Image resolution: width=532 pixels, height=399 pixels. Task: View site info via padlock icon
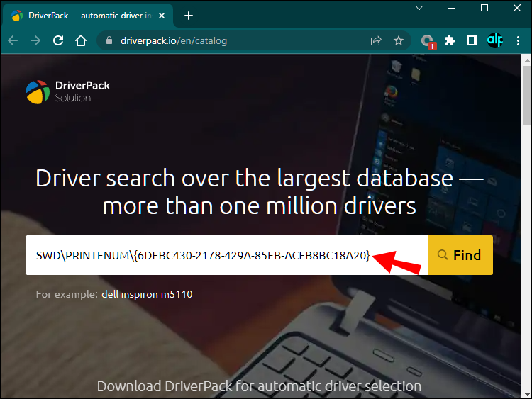point(109,40)
